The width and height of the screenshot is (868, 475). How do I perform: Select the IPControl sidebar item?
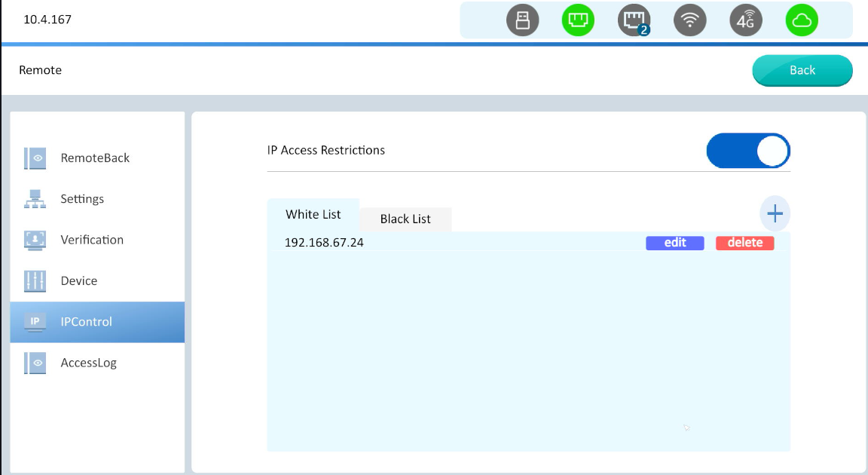coord(86,322)
